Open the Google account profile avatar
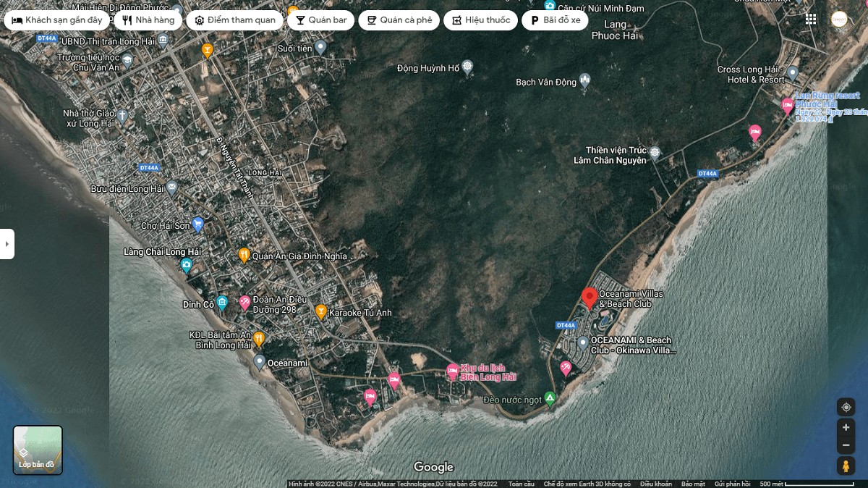This screenshot has width=868, height=488. tap(839, 20)
